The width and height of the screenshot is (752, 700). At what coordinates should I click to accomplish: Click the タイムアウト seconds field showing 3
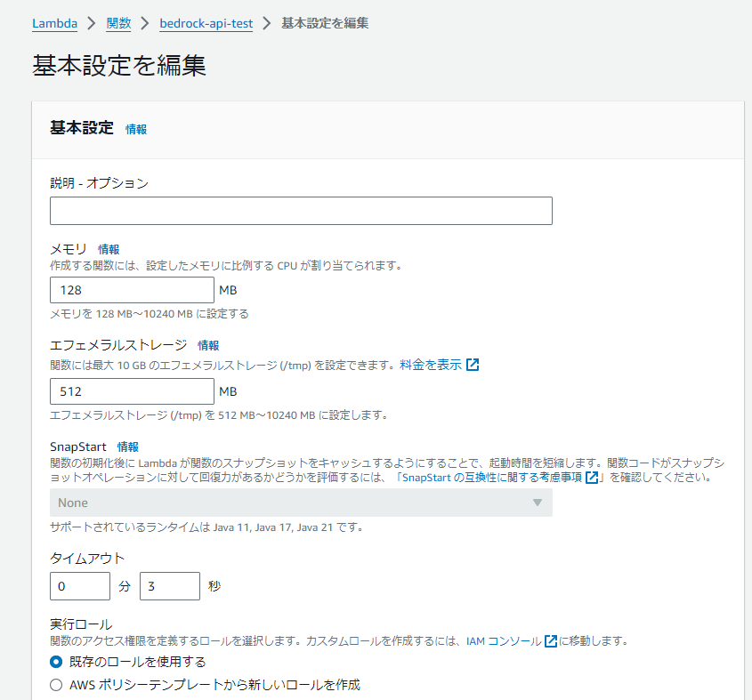[x=169, y=585]
